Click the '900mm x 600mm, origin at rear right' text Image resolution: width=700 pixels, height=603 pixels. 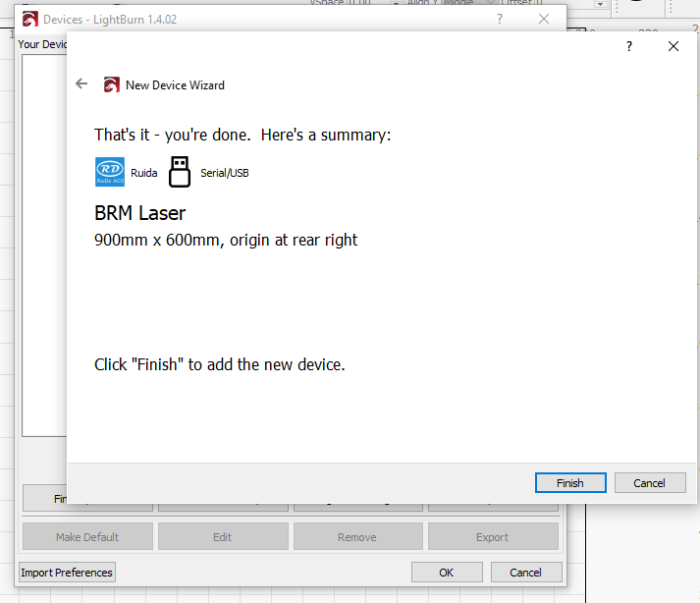point(226,240)
